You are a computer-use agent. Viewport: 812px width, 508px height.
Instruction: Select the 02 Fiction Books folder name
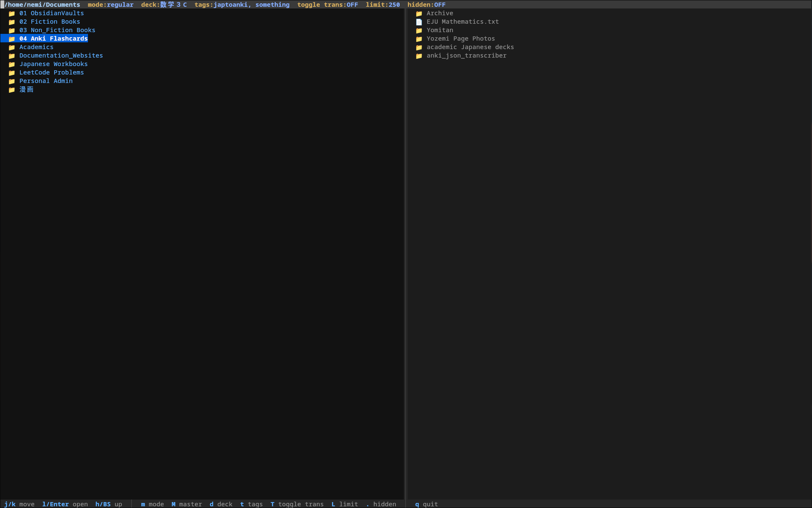click(x=50, y=22)
